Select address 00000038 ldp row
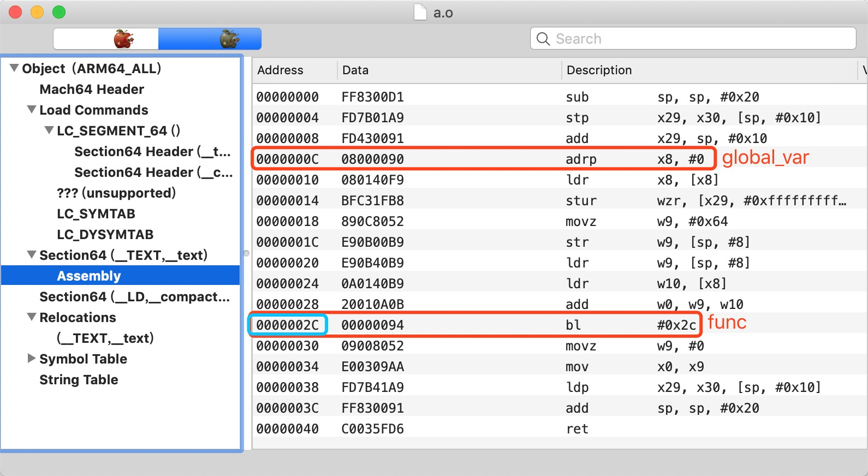 [560, 387]
